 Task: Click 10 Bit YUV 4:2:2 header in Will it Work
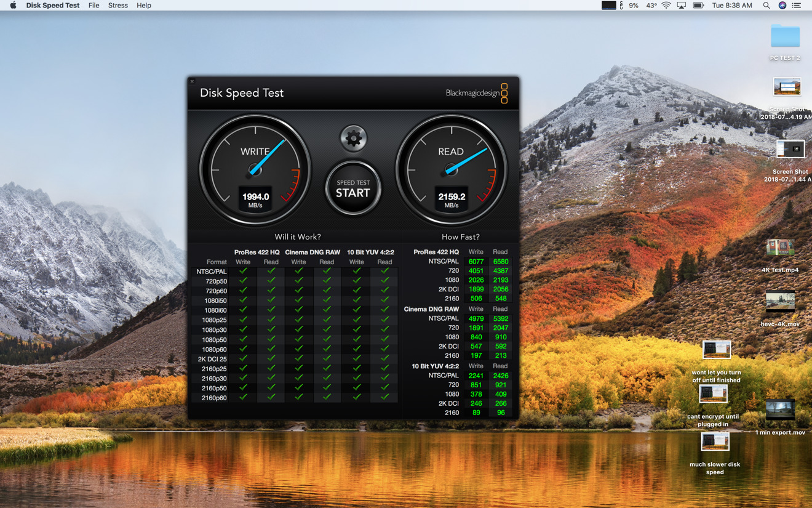[x=370, y=252]
